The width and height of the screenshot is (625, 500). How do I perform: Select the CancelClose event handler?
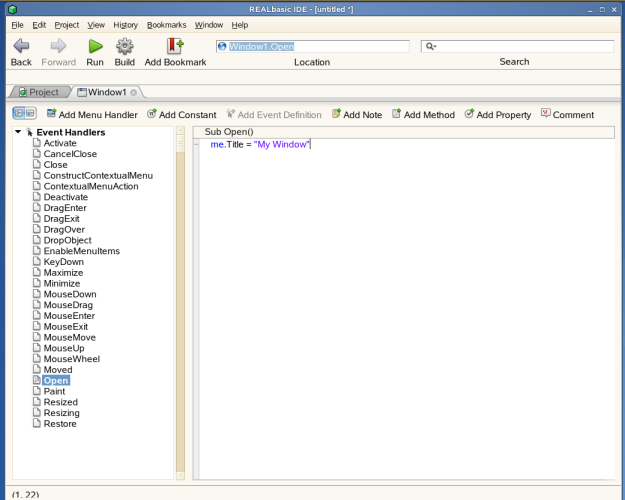point(70,154)
